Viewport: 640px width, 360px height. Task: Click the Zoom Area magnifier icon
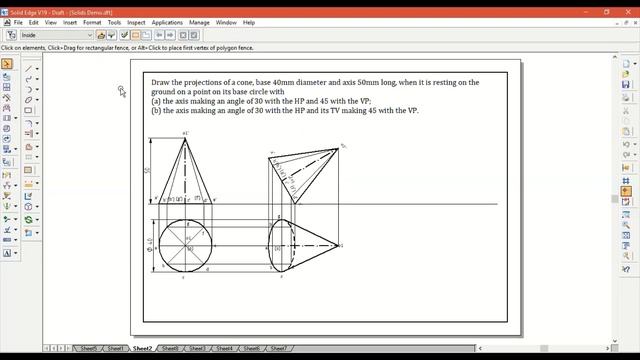(x=626, y=224)
